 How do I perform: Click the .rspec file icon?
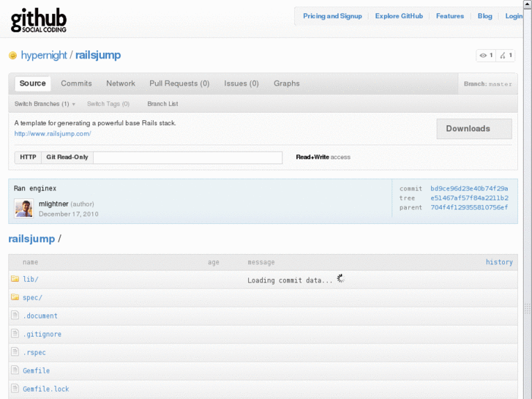pyautogui.click(x=15, y=352)
